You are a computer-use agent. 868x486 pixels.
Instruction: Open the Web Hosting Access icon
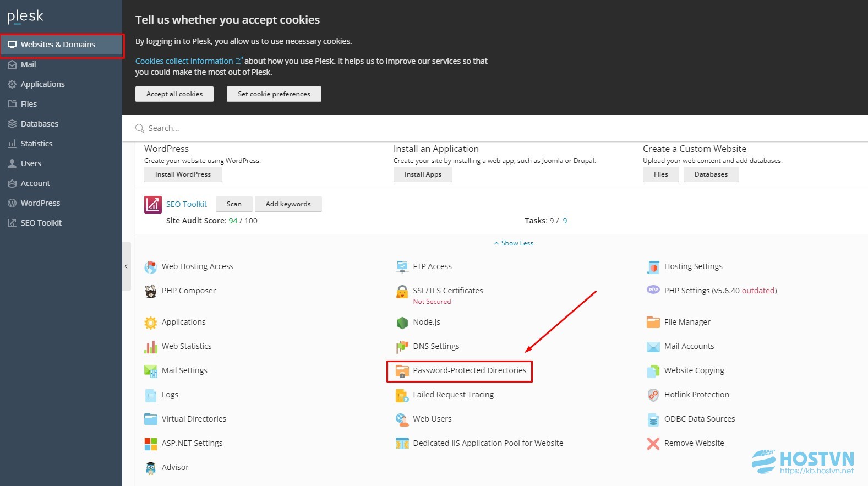coord(150,267)
